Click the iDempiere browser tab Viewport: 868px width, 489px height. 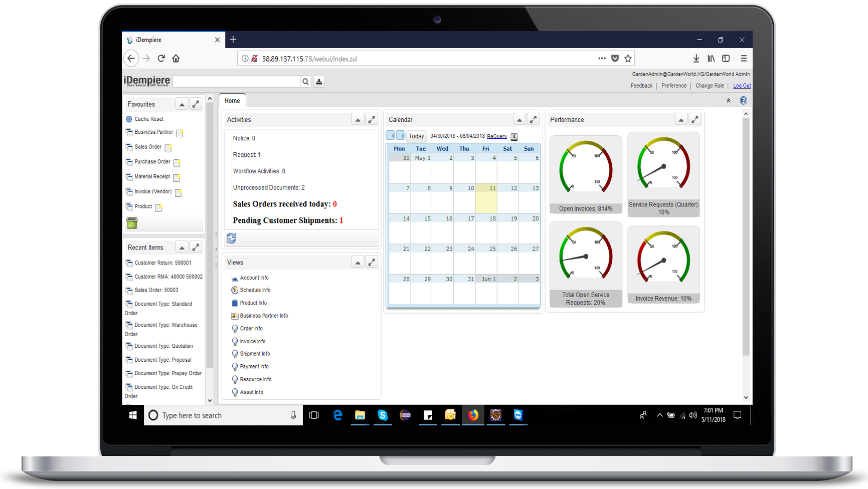coord(172,40)
